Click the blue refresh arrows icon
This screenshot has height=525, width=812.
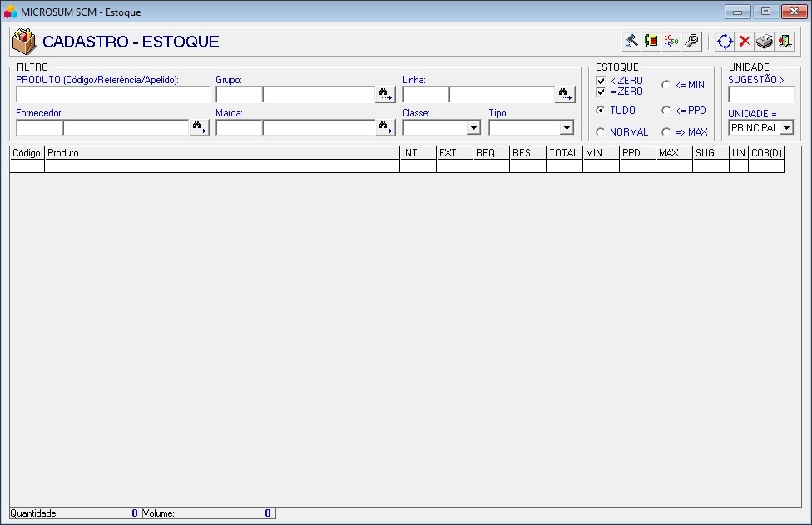coord(725,41)
